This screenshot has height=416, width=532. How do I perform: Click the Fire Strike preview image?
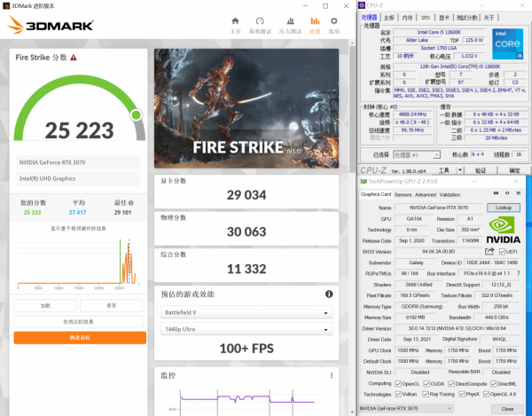pyautogui.click(x=246, y=108)
